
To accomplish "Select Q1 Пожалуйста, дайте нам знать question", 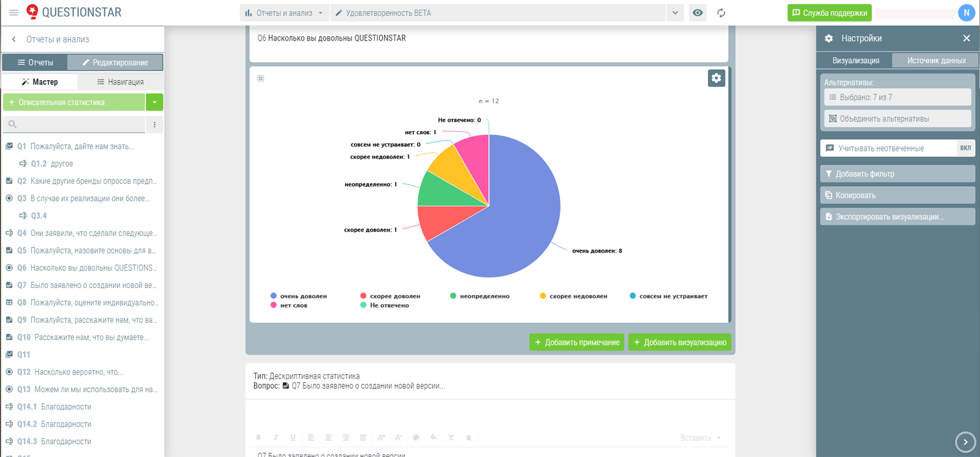I will (x=81, y=146).
